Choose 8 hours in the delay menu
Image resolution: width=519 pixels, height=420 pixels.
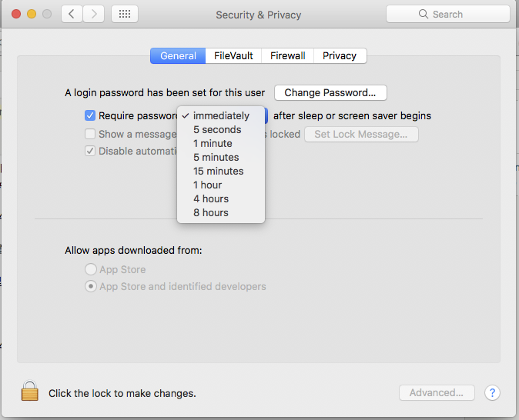[221, 212]
